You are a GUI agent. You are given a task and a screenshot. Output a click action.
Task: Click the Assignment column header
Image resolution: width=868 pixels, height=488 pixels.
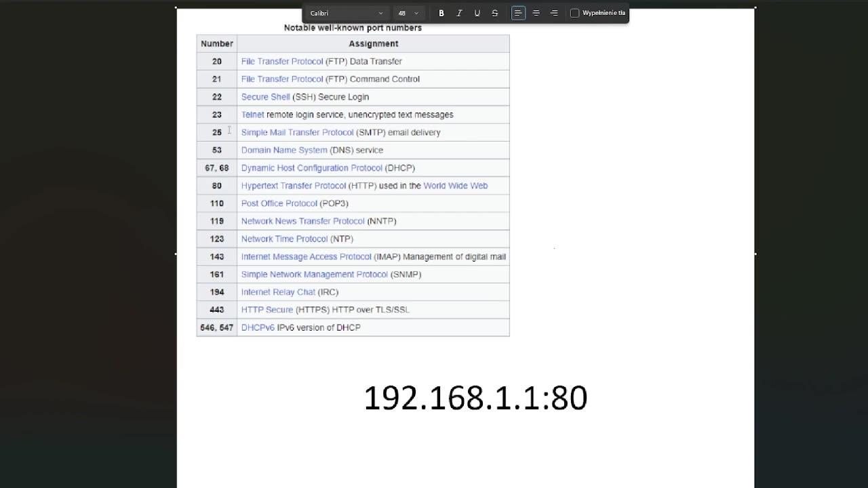pyautogui.click(x=374, y=43)
